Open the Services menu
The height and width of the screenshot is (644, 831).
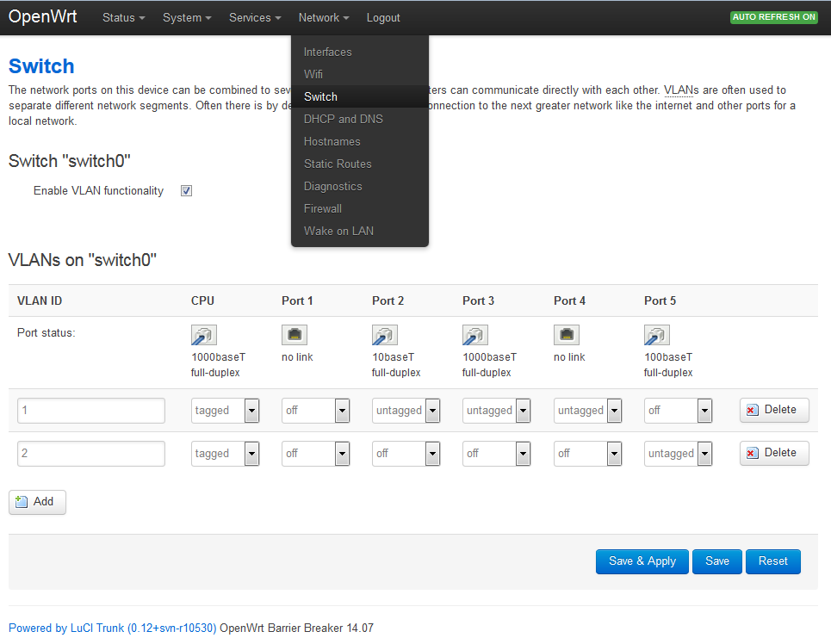coord(255,17)
